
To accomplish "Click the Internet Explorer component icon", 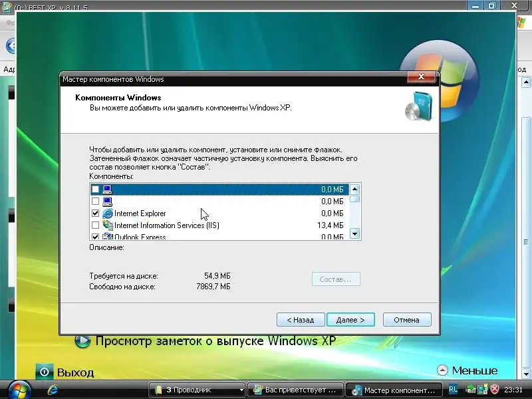I will point(108,213).
